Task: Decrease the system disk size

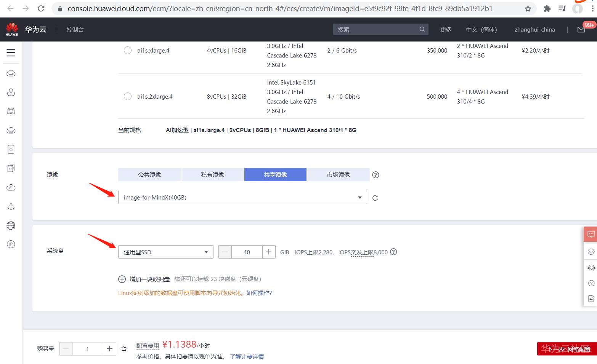Action: click(225, 252)
